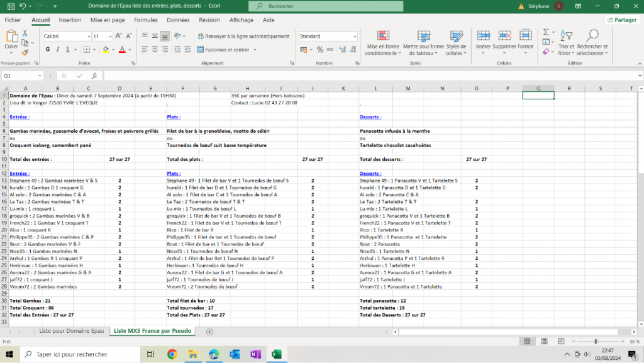Click the Cut scissors icon

[25, 33]
